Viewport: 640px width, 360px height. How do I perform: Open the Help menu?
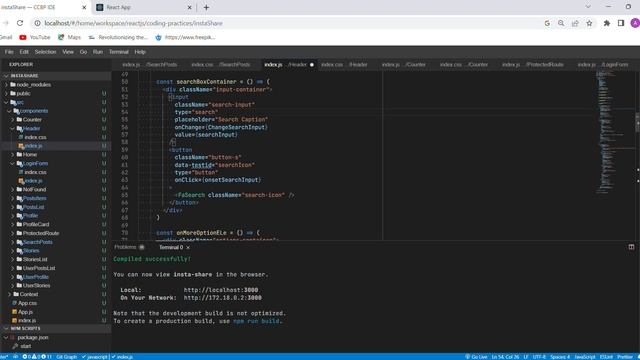click(x=140, y=52)
